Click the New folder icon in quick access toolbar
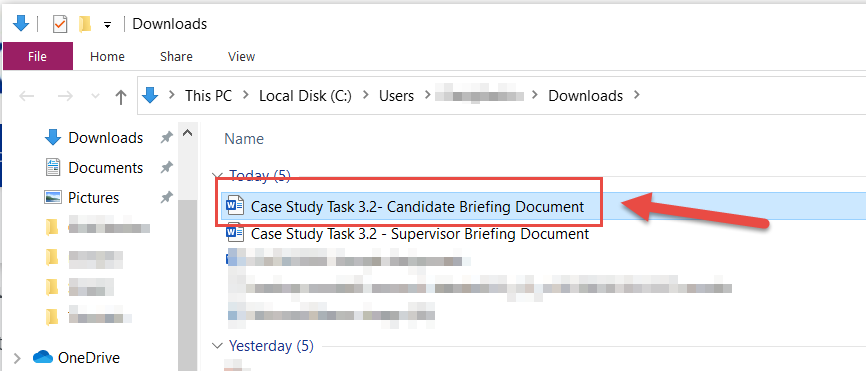 coord(85,24)
